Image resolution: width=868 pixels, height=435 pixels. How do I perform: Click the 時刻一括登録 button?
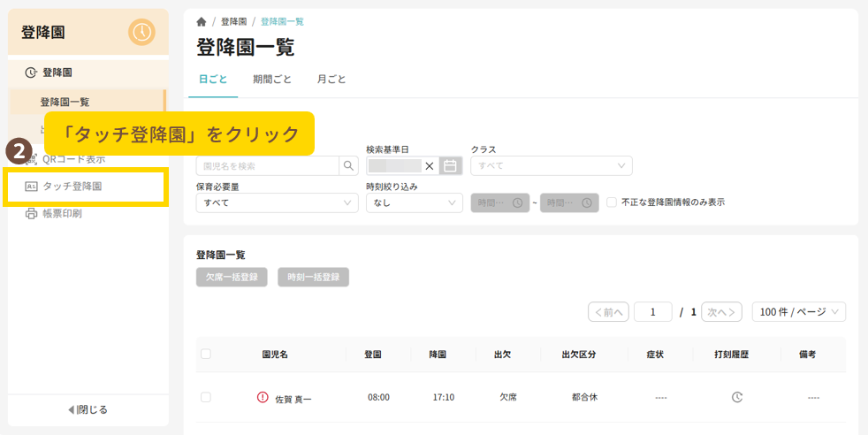point(313,277)
